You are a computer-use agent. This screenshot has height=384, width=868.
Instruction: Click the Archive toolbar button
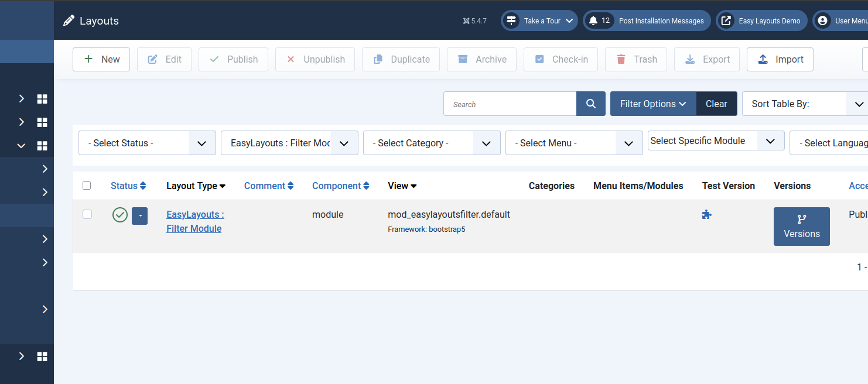point(481,59)
